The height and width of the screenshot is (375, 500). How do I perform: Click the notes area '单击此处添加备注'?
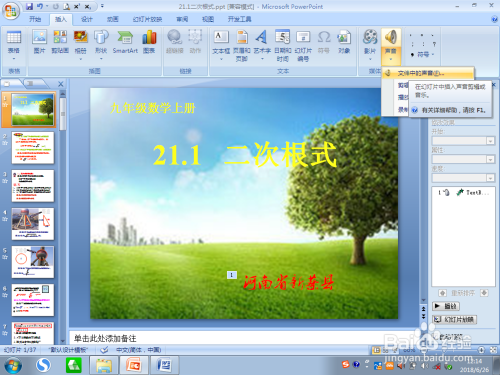coord(105,339)
